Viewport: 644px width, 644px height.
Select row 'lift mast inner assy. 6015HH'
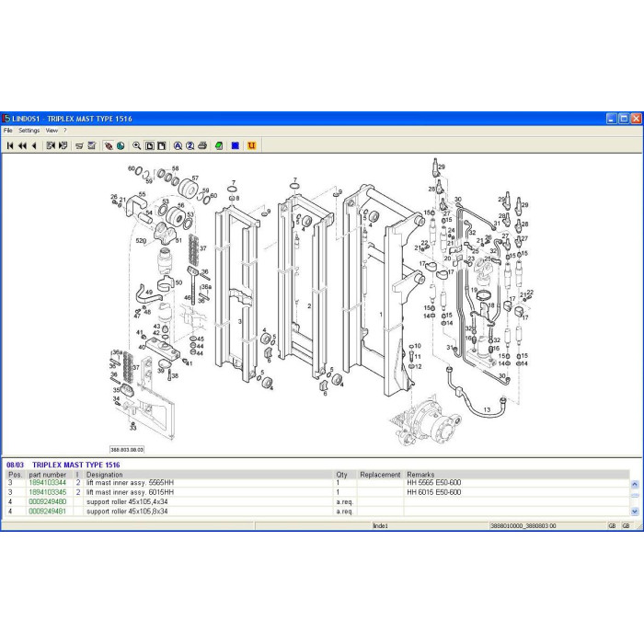tap(317, 492)
